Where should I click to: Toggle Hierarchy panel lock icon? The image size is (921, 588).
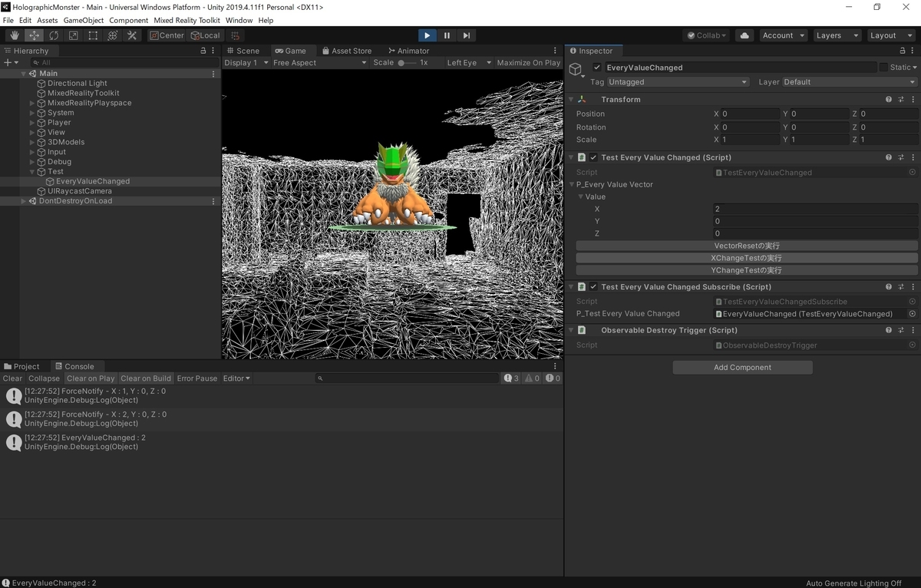point(203,51)
